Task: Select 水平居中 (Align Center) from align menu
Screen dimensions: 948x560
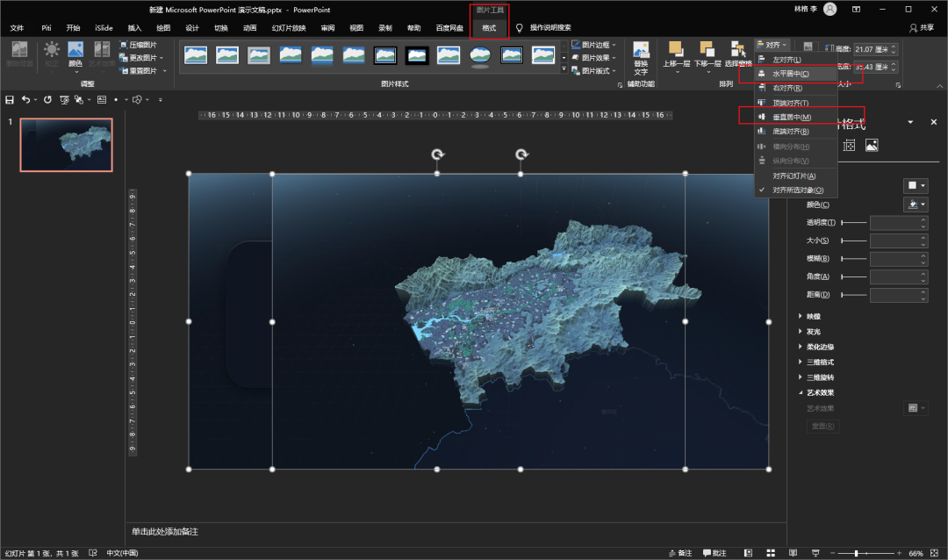Action: [x=790, y=74]
